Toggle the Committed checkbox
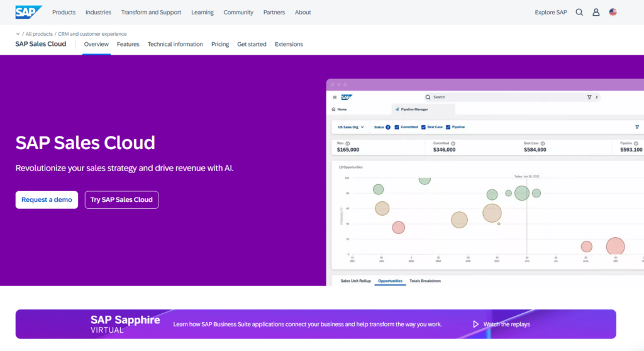Viewport: 644px width, 351px height. click(x=397, y=128)
